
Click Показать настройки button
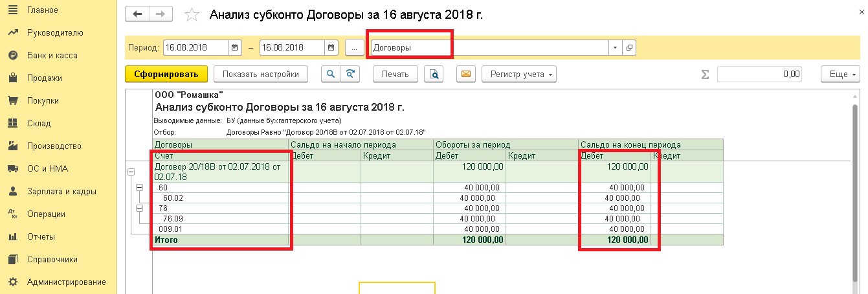260,74
